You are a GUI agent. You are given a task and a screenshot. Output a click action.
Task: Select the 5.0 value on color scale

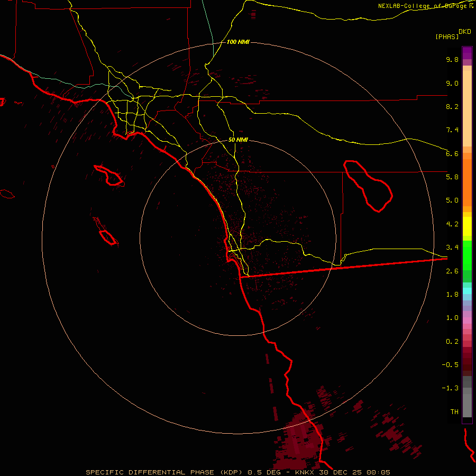[452, 200]
